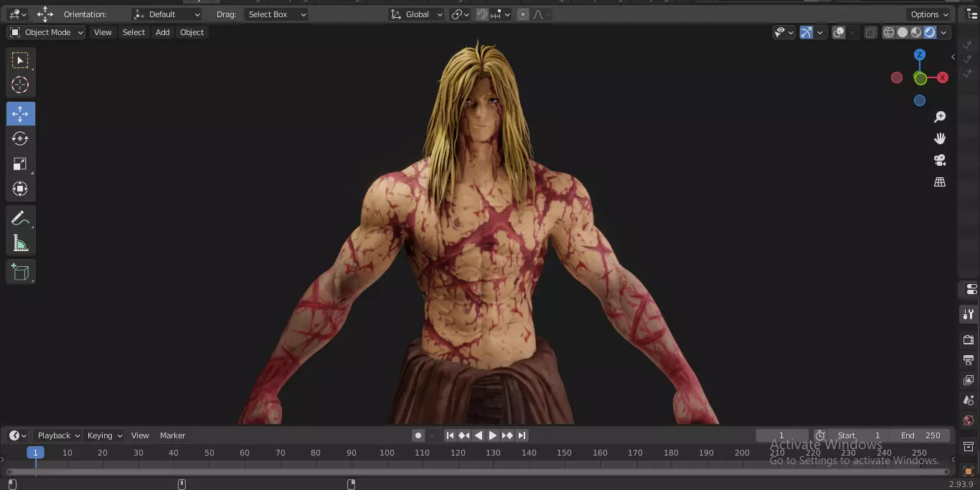Click the End frame field showing 250
This screenshot has height=490, width=980.
coord(920,435)
